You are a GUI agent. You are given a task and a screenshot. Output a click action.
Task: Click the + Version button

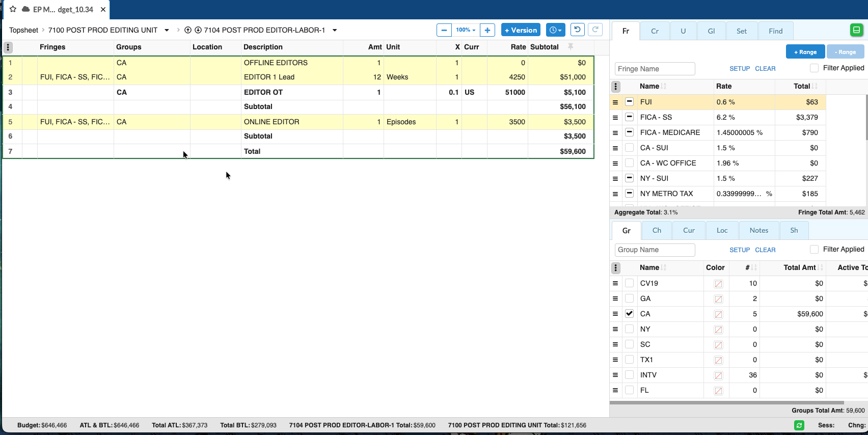(x=521, y=30)
